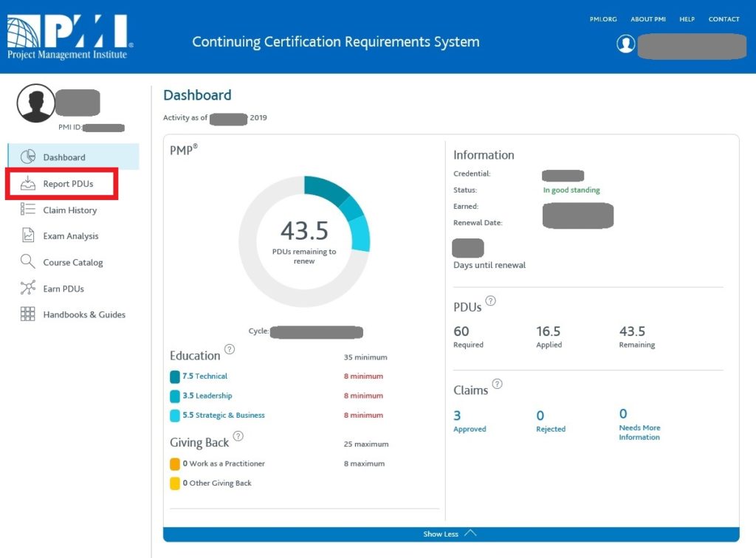Screen dimensions: 756x558
Task: Click the Other Giving Back yellow swatch
Action: pyautogui.click(x=174, y=483)
